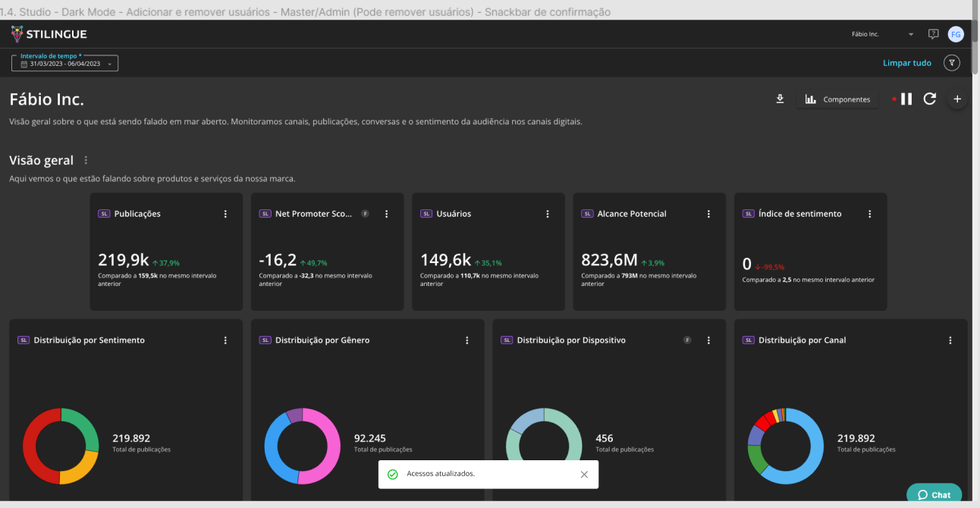Open Visão geral section options menu
Image resolution: width=980 pixels, height=508 pixels.
click(x=86, y=160)
